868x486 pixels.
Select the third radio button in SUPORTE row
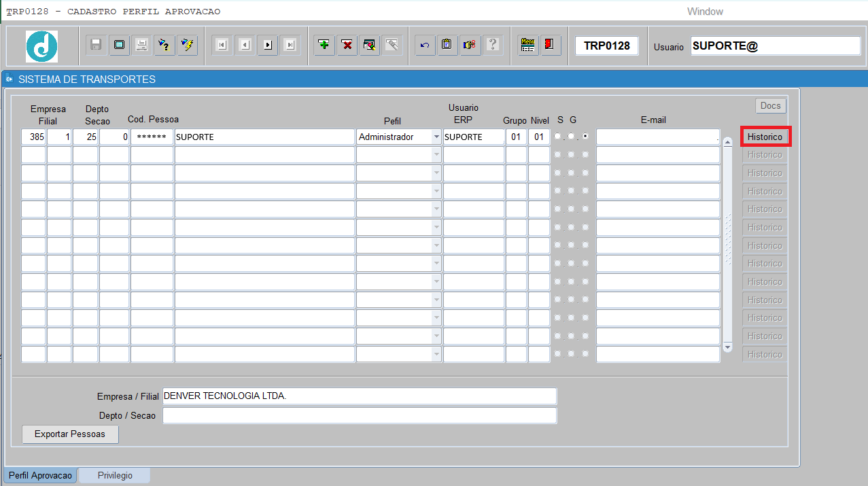coord(585,137)
